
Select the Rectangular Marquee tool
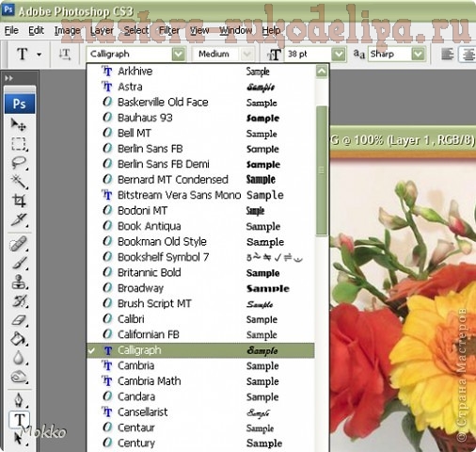19,144
